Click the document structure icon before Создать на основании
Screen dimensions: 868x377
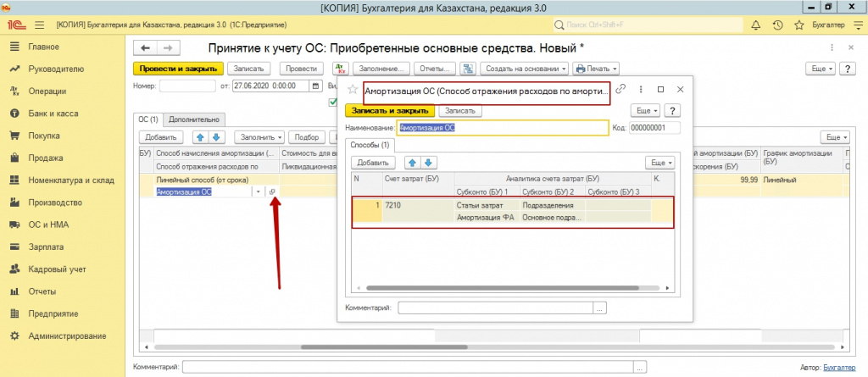tap(468, 69)
